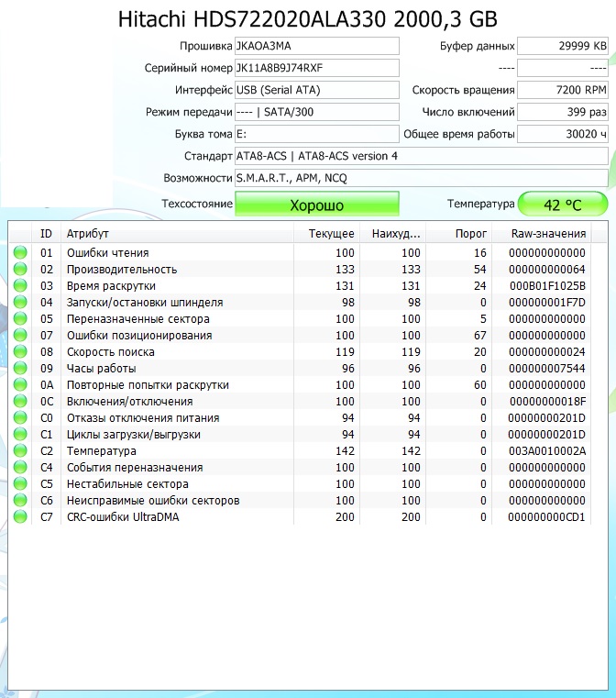Screen dimensions: 616x698
Task: Click the status circle of Производительность row
Action: pyautogui.click(x=20, y=269)
